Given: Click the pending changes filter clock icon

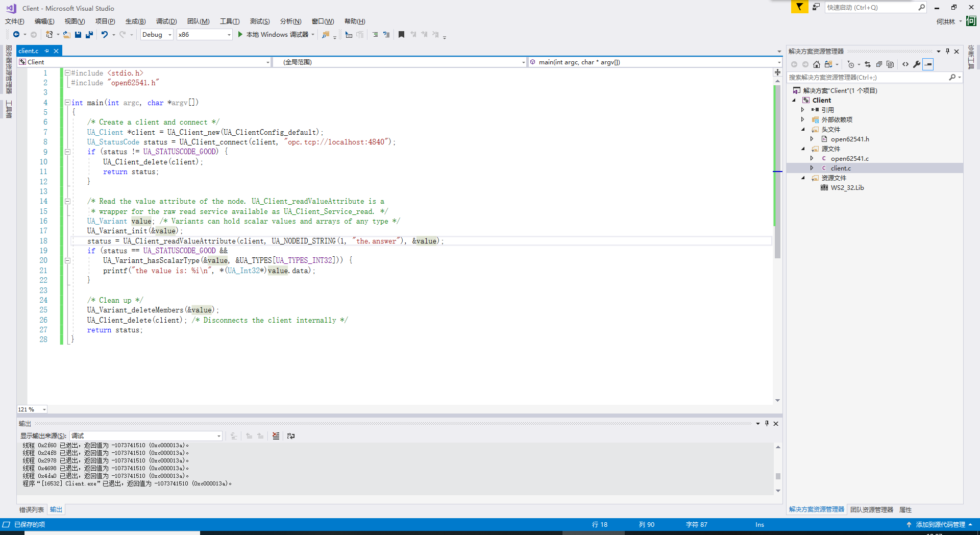Looking at the screenshot, I should click(850, 64).
